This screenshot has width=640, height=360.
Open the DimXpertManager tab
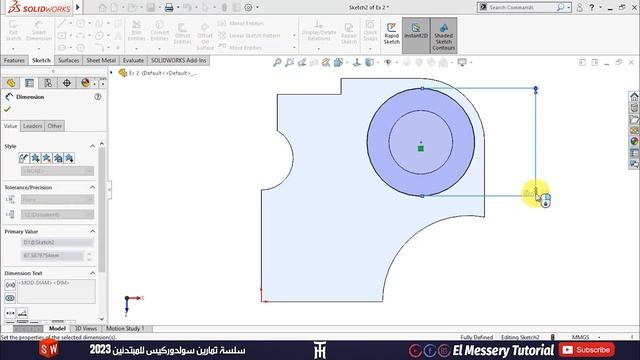click(67, 83)
